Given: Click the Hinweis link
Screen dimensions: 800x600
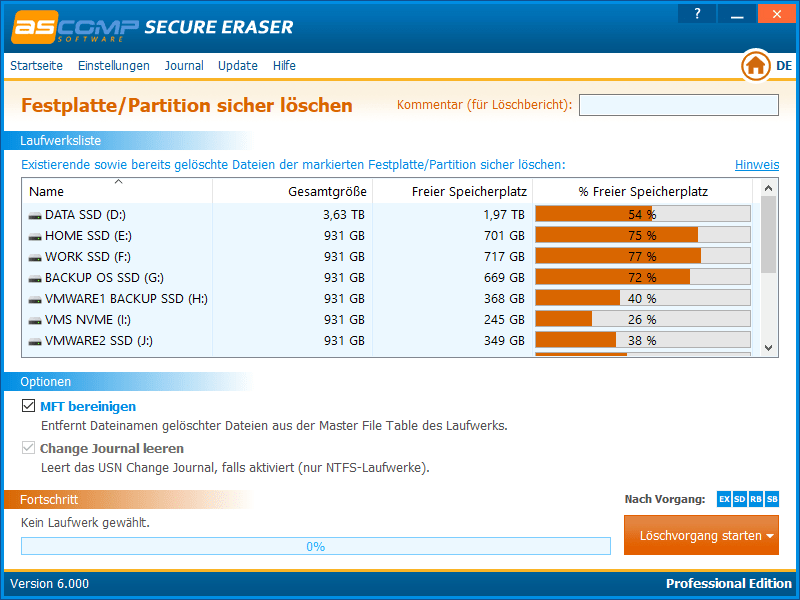Looking at the screenshot, I should (757, 165).
